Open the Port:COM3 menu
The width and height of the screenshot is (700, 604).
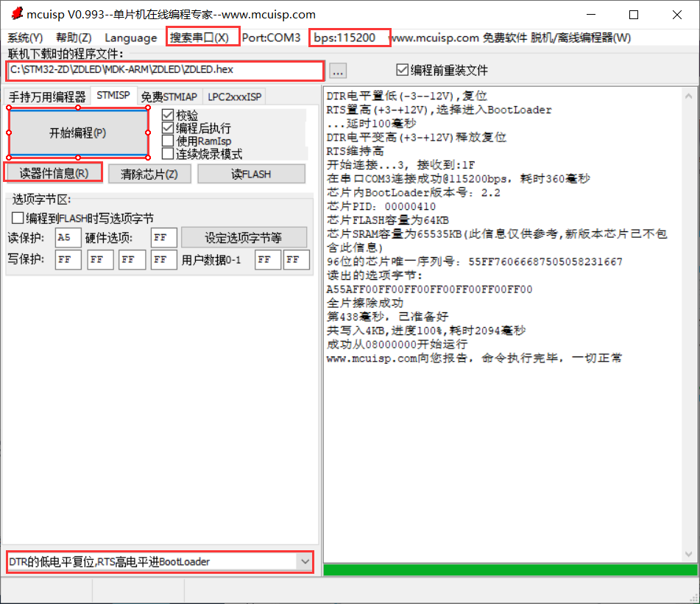(x=272, y=38)
